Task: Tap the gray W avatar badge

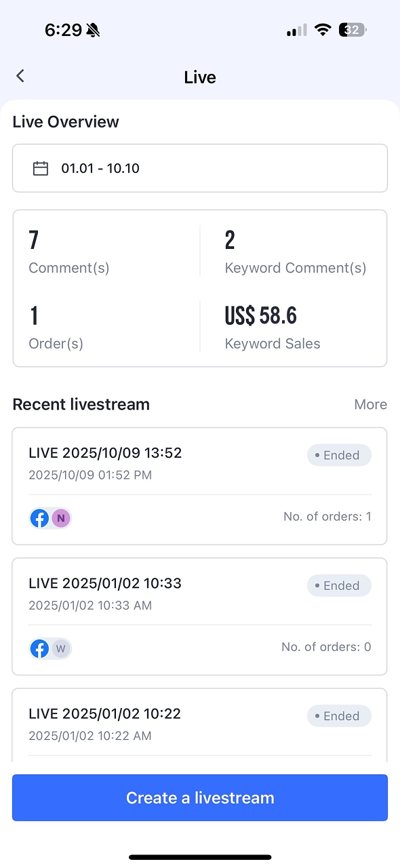Action: click(x=61, y=649)
